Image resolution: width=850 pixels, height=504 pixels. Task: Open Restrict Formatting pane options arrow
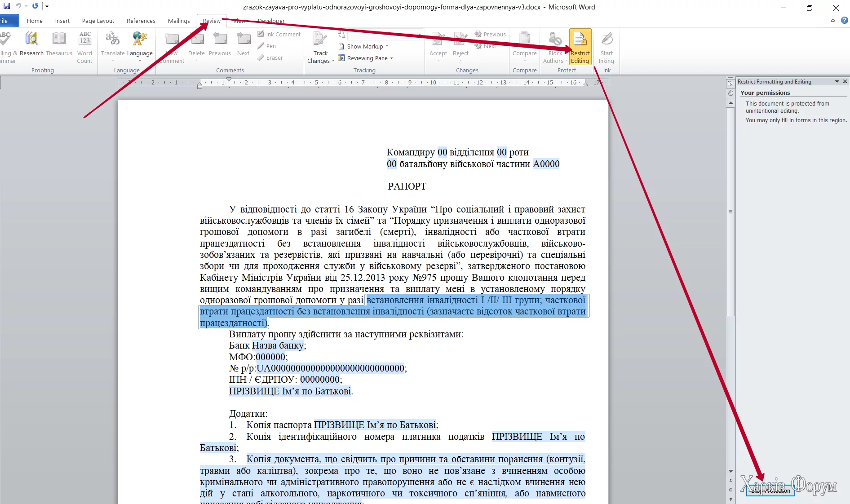click(837, 82)
